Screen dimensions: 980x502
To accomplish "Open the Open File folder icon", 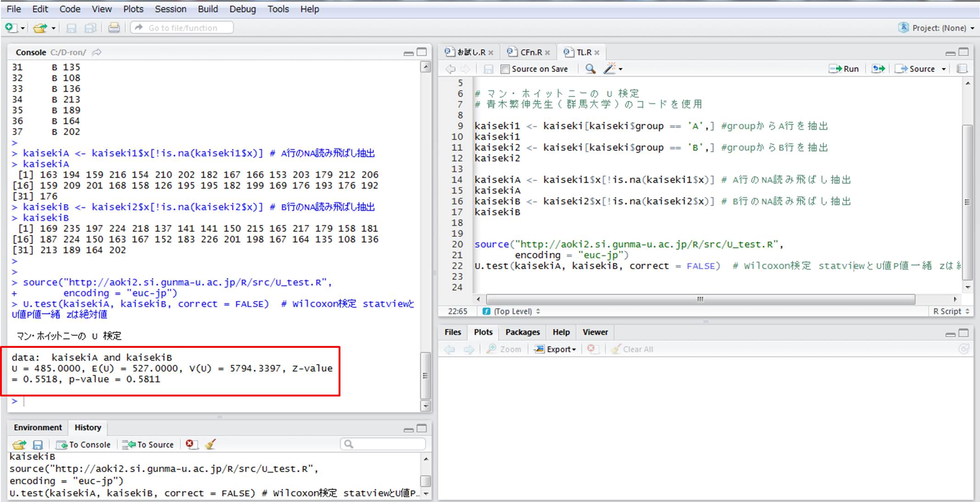I will tap(40, 28).
